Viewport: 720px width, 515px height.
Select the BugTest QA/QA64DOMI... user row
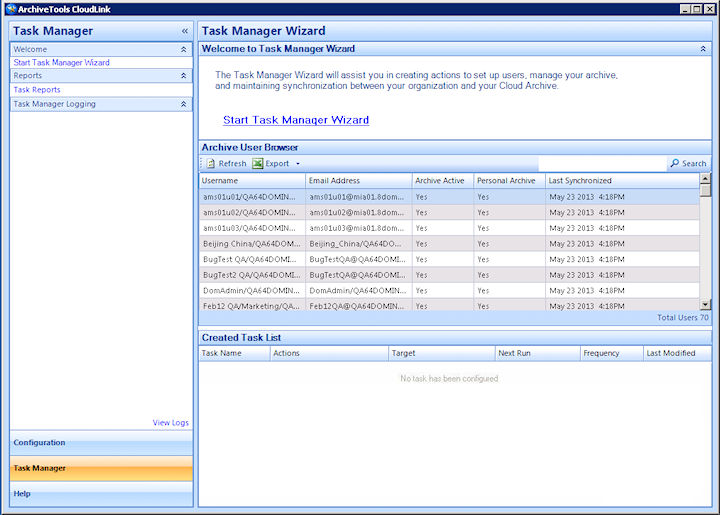(449, 259)
